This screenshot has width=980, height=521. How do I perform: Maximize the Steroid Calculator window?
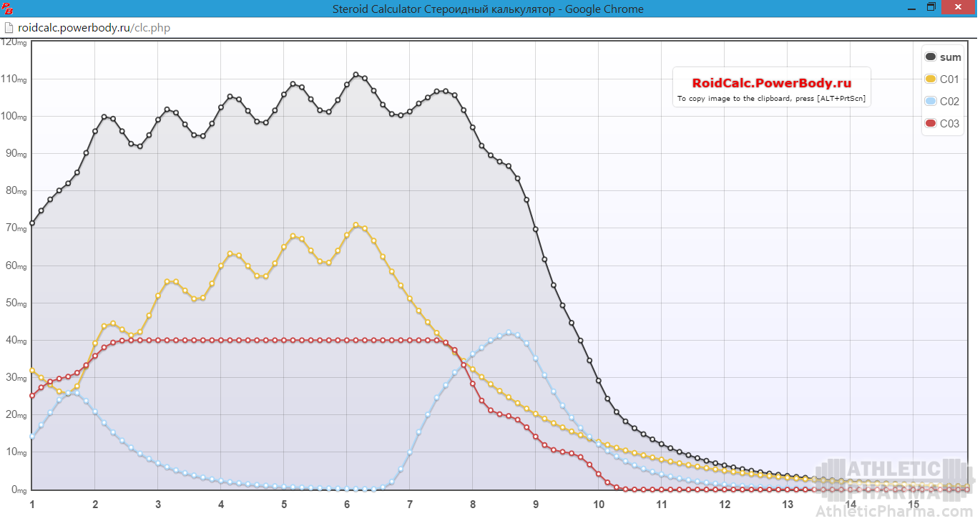[931, 8]
